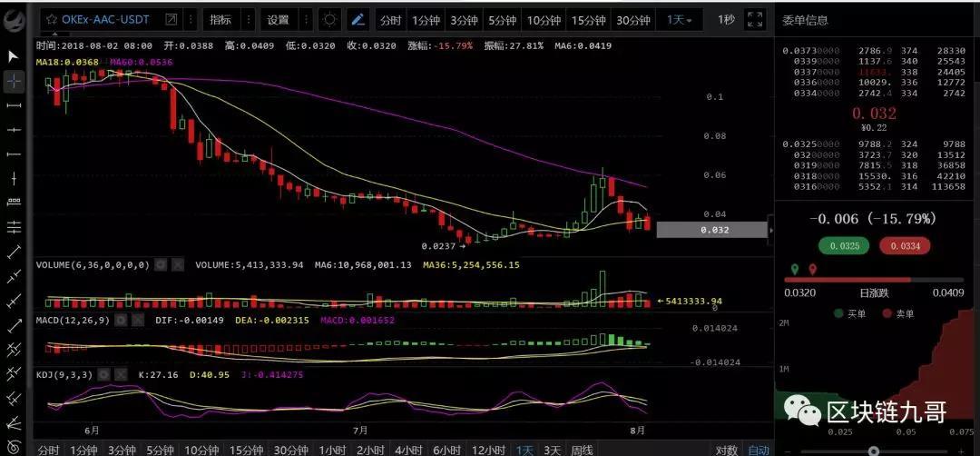Select bottom bar 1小时 interval

(332, 450)
